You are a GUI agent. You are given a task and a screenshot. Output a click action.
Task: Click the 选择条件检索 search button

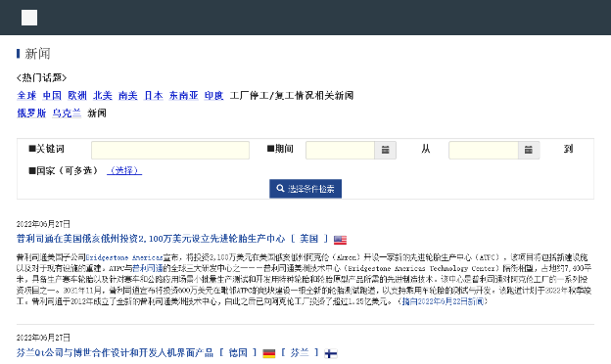click(305, 189)
